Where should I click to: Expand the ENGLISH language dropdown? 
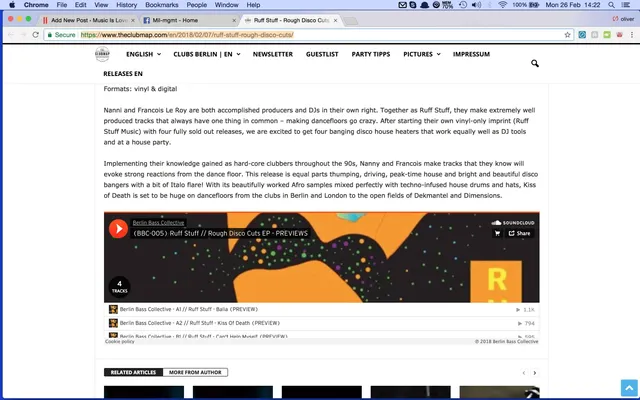(x=143, y=54)
